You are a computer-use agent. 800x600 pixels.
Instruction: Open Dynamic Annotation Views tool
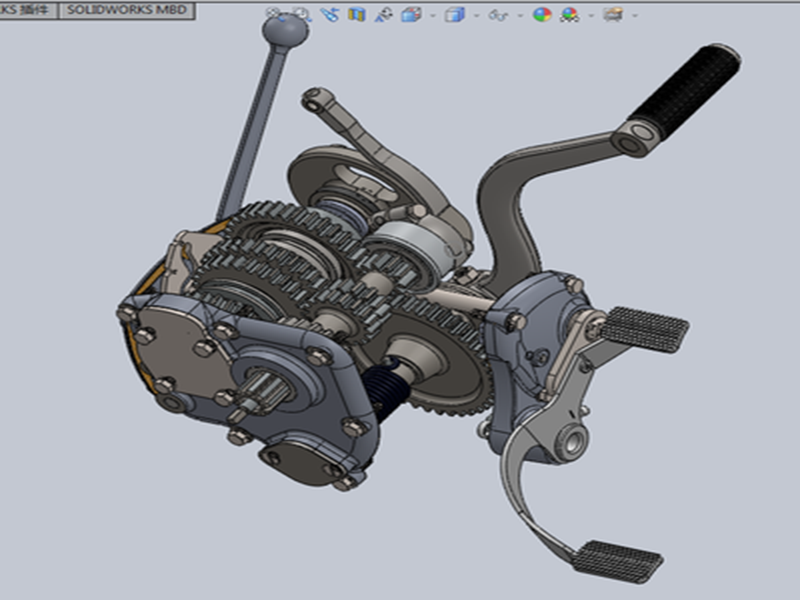(x=383, y=15)
